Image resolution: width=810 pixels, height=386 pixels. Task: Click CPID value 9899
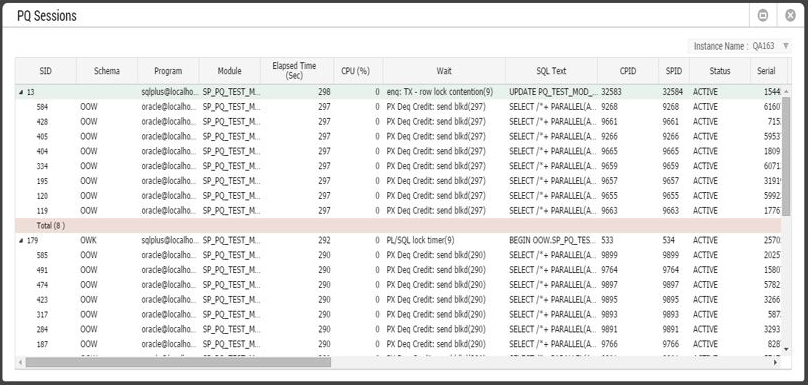tap(609, 255)
